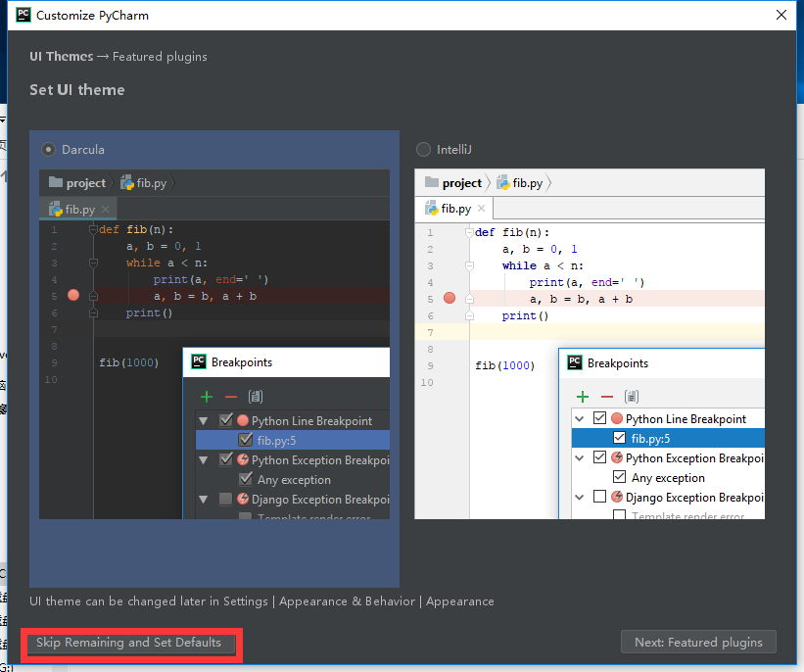The image size is (804, 672).
Task: Click fib.py breadcrumb file icon in IntelliJ preview
Action: click(503, 182)
